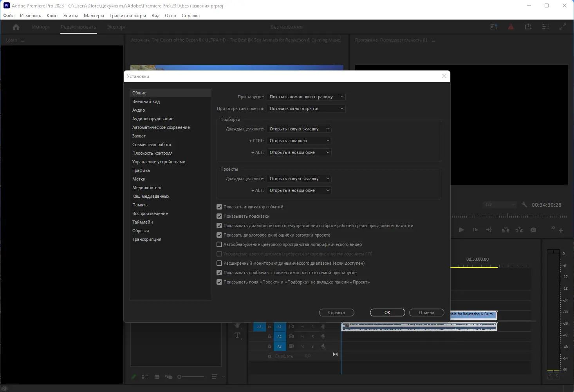Select the Hand tool in the timeline toolbox
Image resolution: width=574 pixels, height=392 pixels.
237,325
